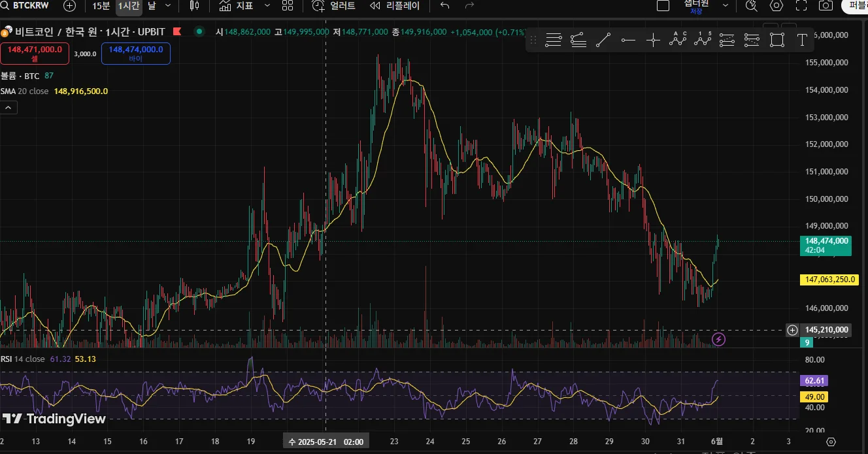
Task: Take a chart snapshot with camera icon
Action: coord(826,6)
